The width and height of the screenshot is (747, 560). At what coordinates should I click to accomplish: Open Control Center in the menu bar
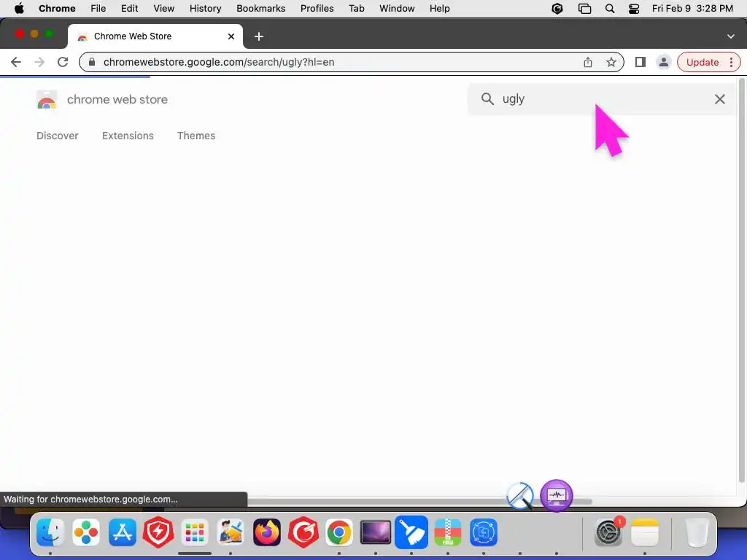tap(634, 9)
